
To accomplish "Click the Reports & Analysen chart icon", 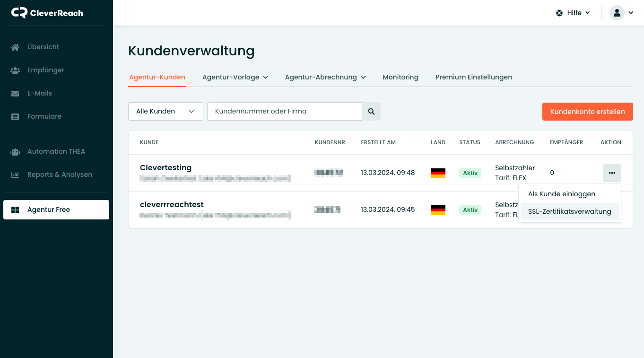I will (15, 175).
